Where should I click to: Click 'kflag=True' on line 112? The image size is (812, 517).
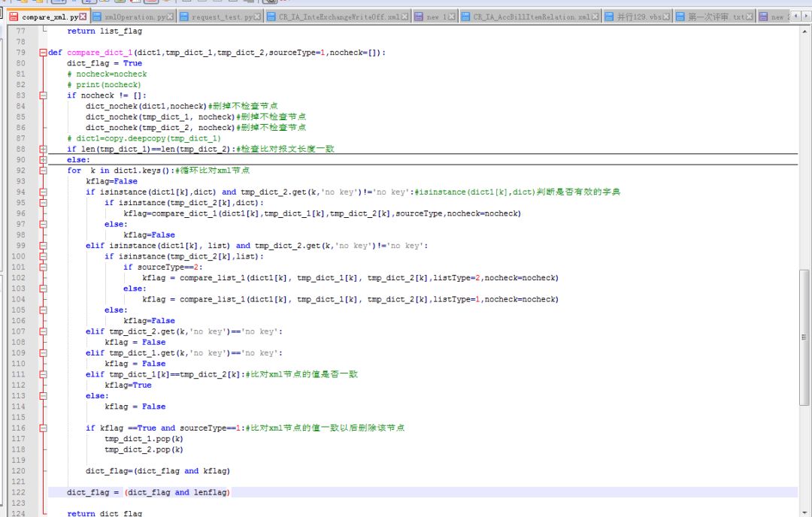point(128,385)
